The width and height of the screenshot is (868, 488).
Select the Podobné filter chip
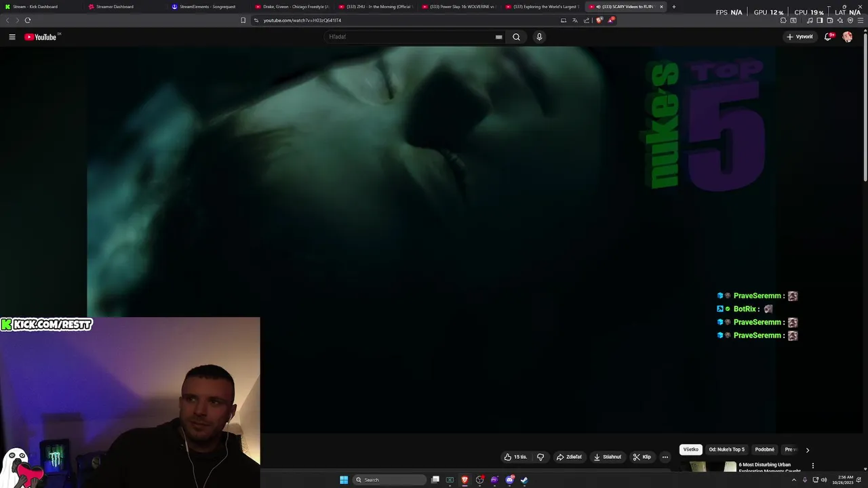(x=765, y=449)
